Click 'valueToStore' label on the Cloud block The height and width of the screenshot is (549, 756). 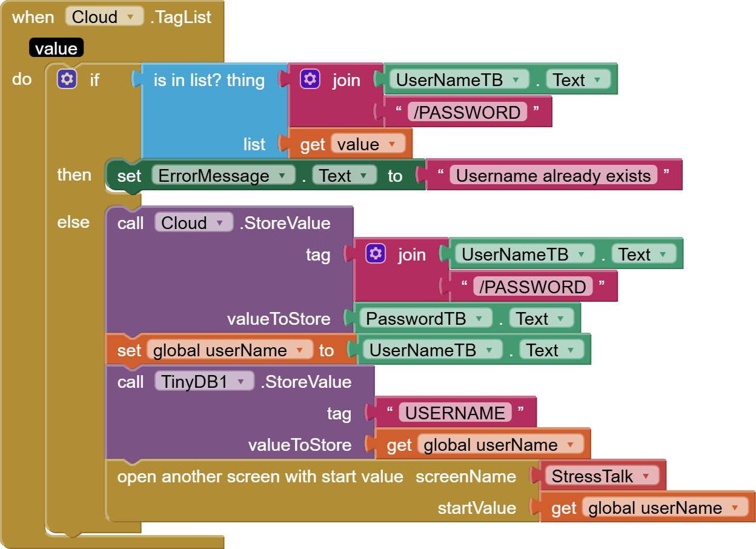click(279, 319)
